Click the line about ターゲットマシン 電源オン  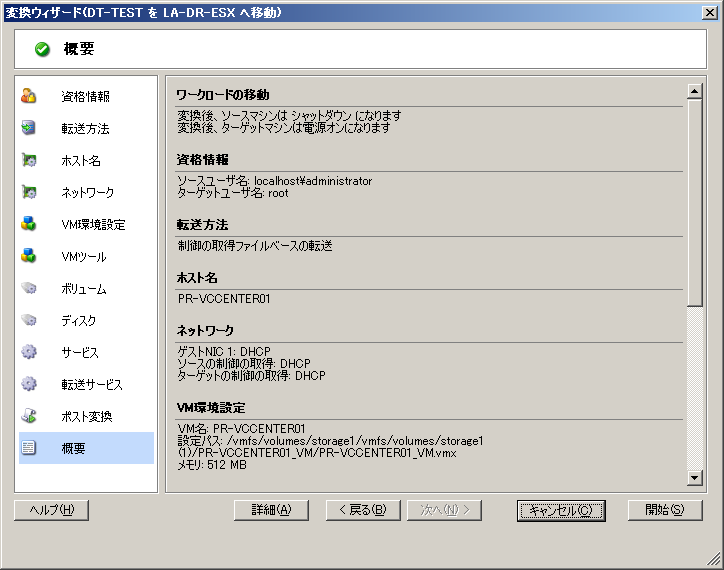[284, 127]
